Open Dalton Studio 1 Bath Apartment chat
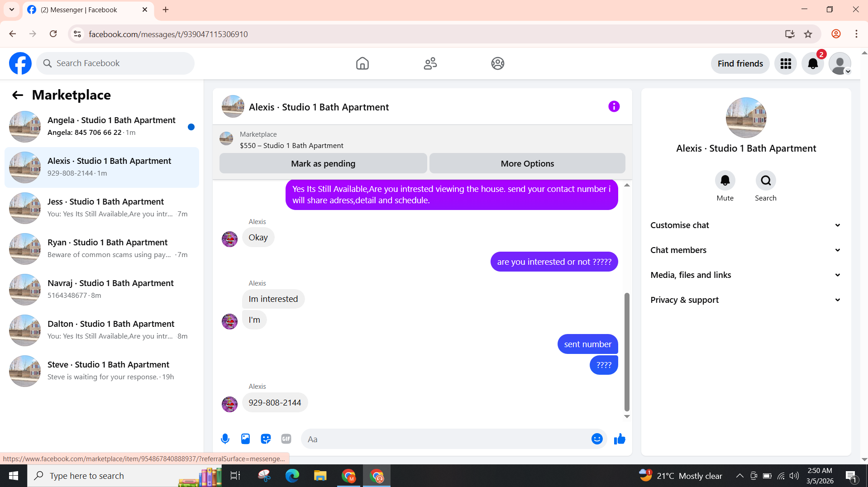This screenshot has height=487, width=868. [102, 330]
